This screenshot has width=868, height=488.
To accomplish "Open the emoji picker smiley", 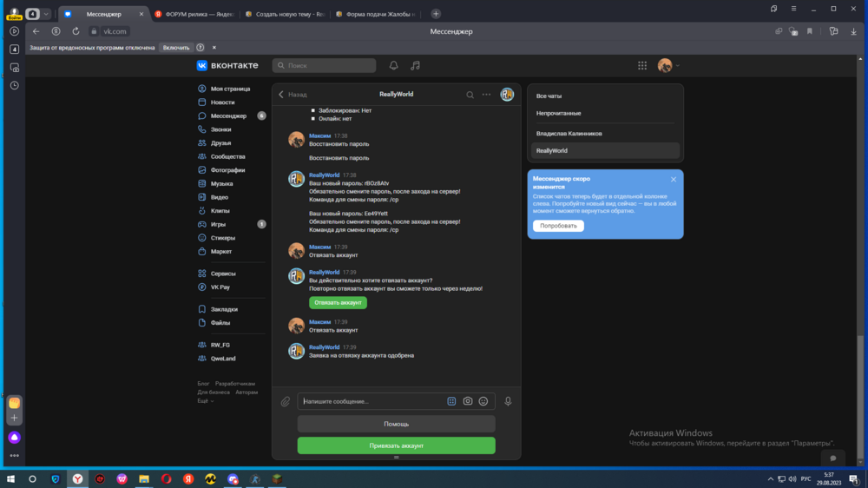I will (483, 401).
